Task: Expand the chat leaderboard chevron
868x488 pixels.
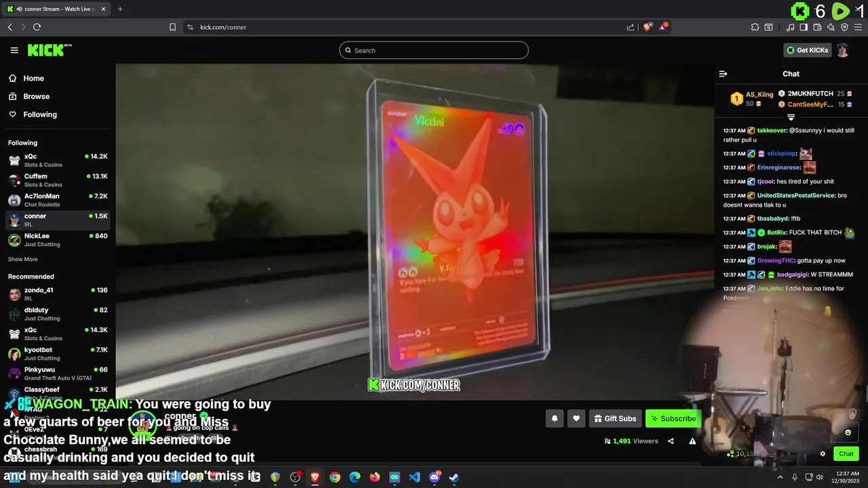Action: point(791,118)
